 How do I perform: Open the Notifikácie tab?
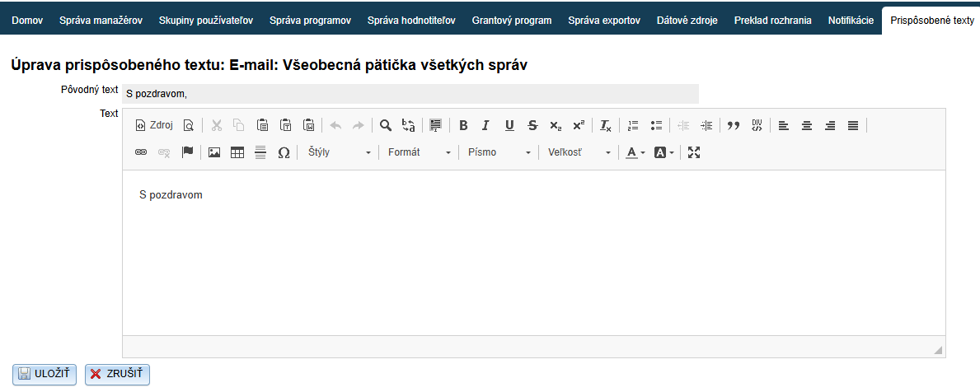(851, 21)
